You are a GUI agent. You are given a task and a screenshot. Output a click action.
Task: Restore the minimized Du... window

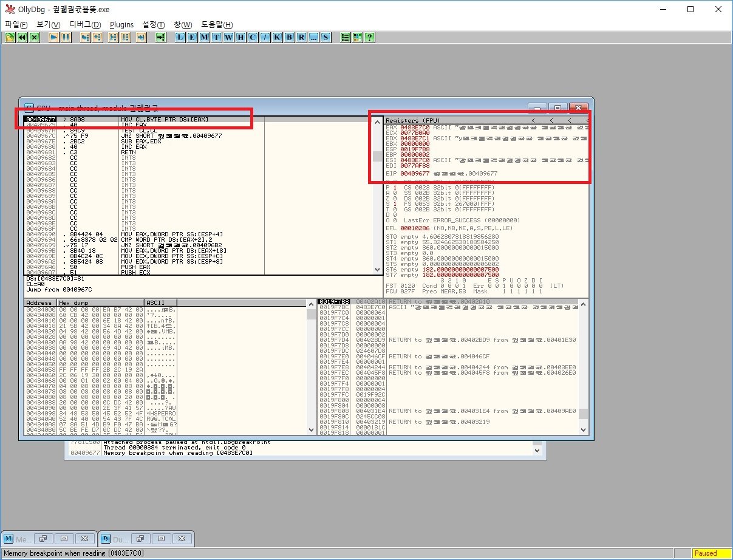(x=141, y=538)
